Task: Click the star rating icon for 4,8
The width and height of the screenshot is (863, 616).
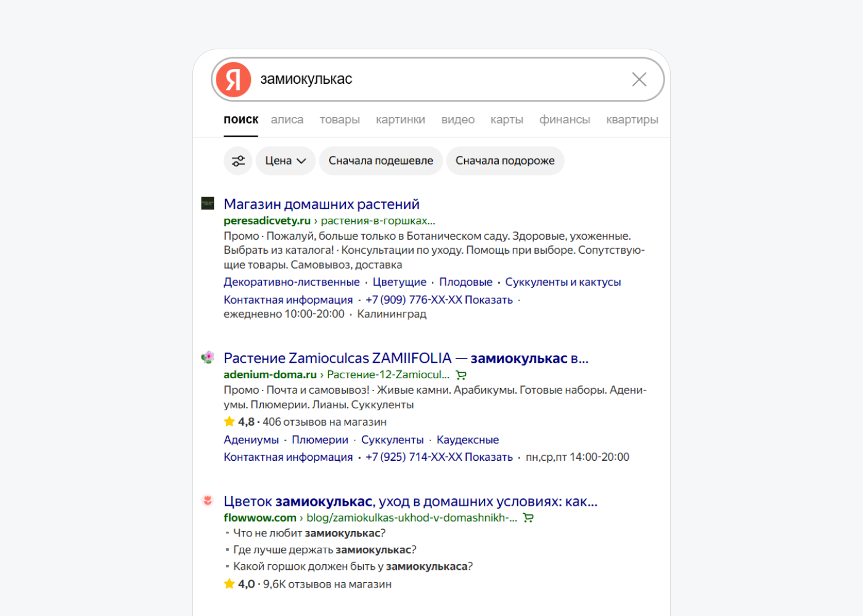Action: (x=229, y=421)
